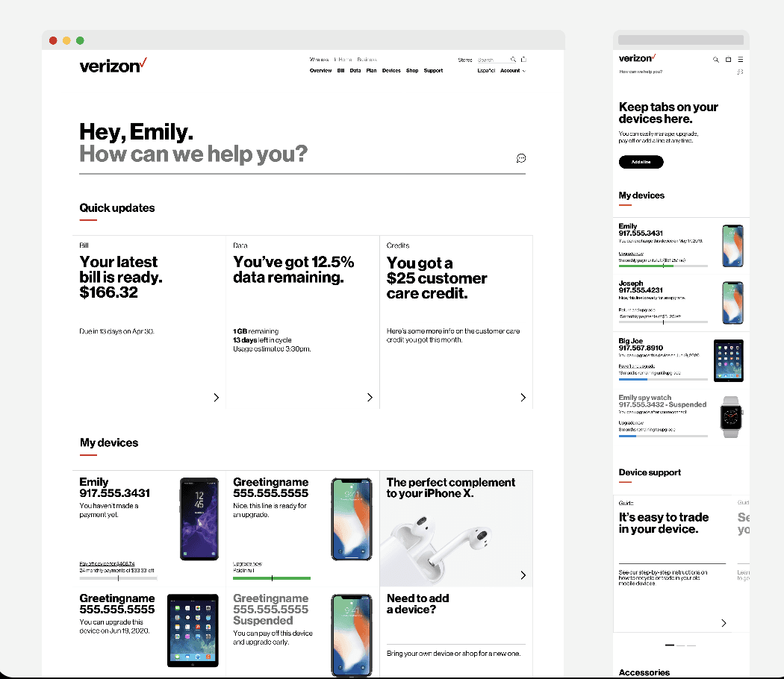The width and height of the screenshot is (784, 679).
Task: Open the trade-in guide arrow in mobile view
Action: tap(724, 623)
